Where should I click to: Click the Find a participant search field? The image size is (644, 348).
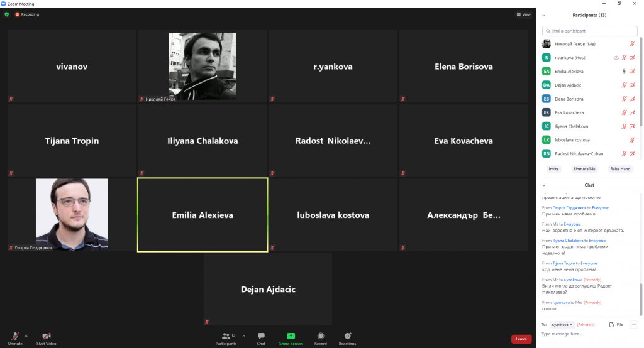pyautogui.click(x=589, y=31)
